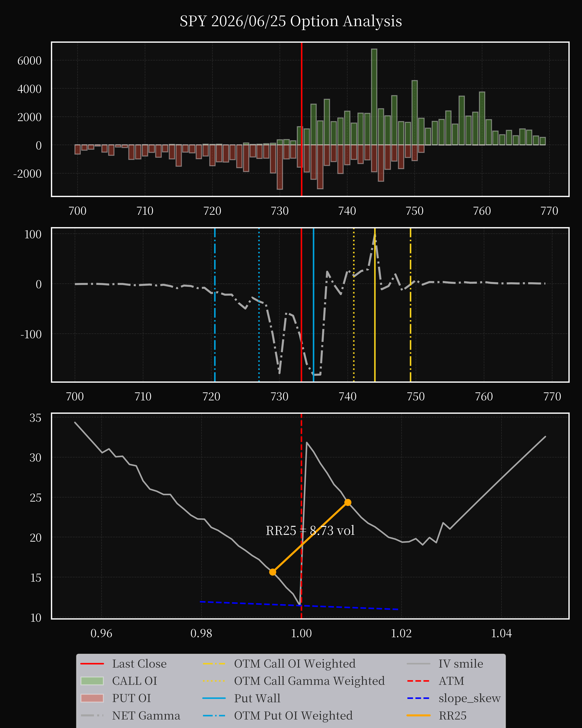The width and height of the screenshot is (582, 728).
Task: Click the IV smile legend label
Action: [461, 663]
